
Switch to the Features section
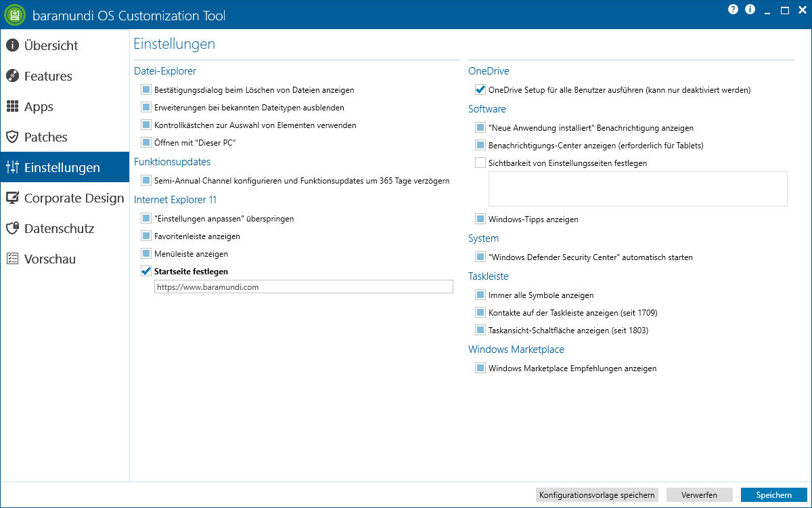click(64, 76)
